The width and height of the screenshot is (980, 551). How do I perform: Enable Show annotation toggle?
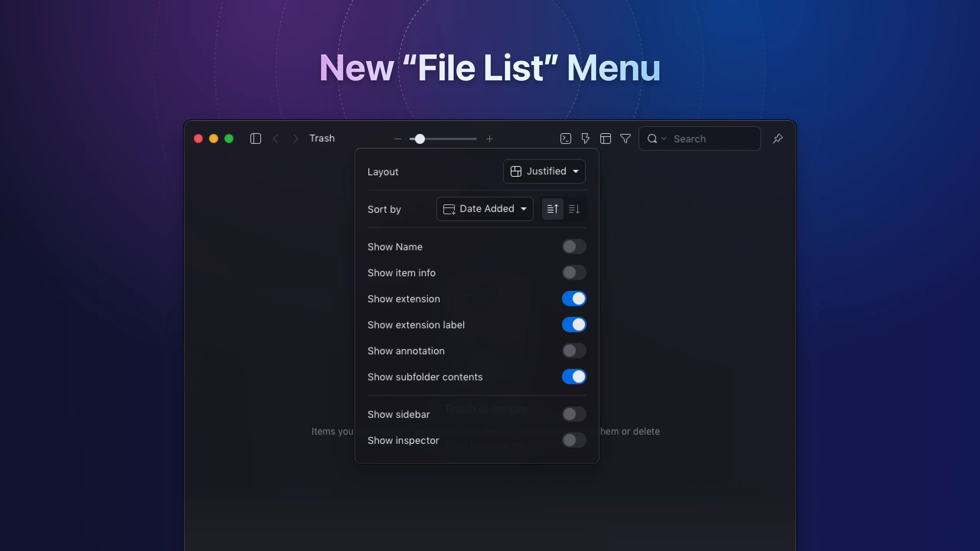tap(574, 351)
